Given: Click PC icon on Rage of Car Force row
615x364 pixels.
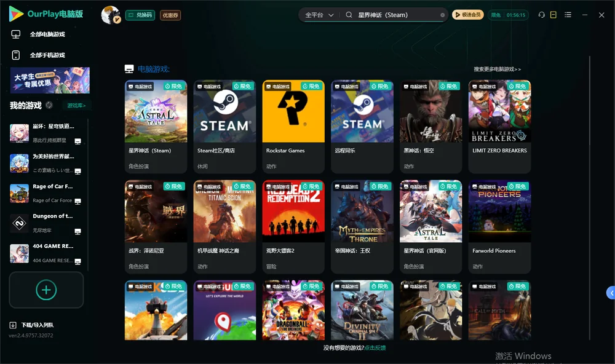Looking at the screenshot, I should click(x=77, y=201).
